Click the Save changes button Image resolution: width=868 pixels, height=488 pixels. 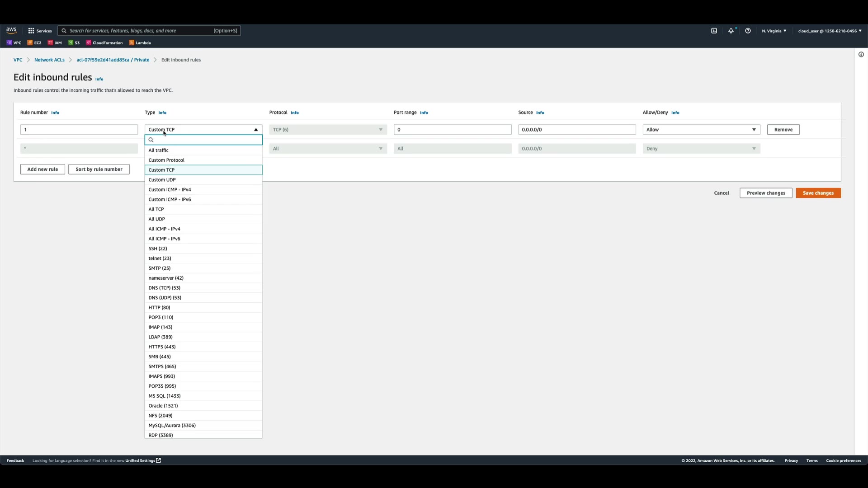818,193
